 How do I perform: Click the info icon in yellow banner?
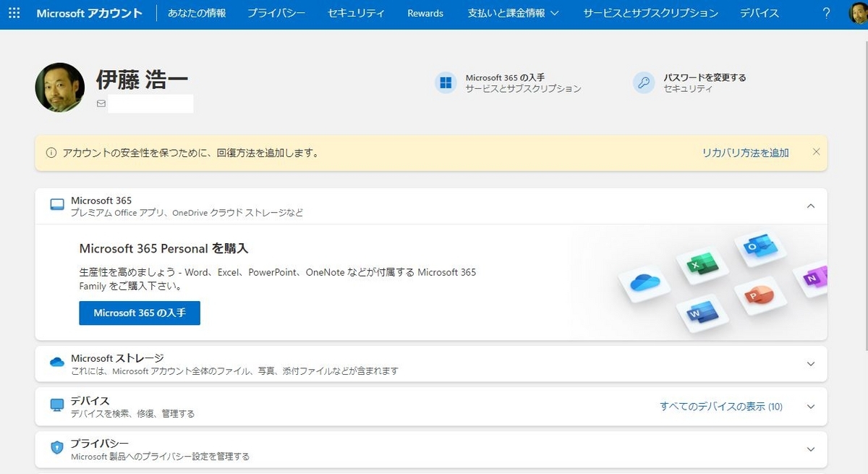coord(51,153)
